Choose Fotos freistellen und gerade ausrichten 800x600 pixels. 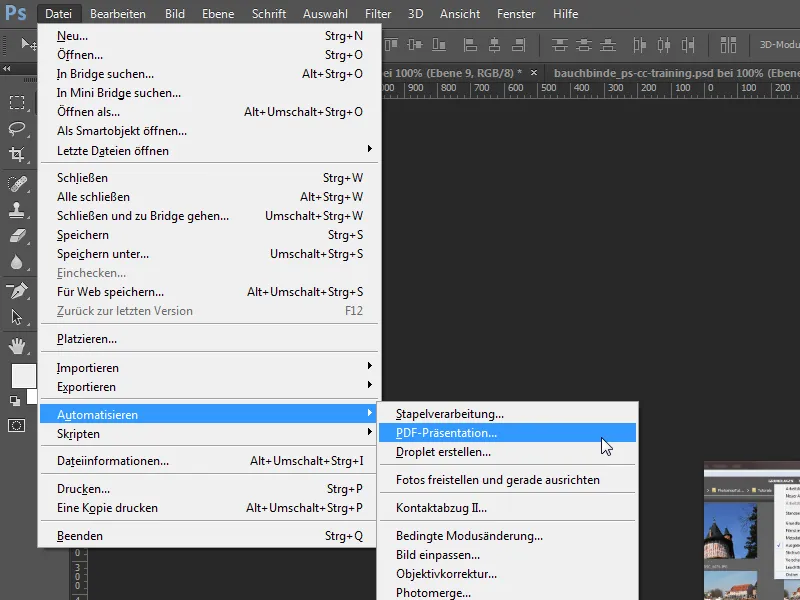tap(507, 480)
